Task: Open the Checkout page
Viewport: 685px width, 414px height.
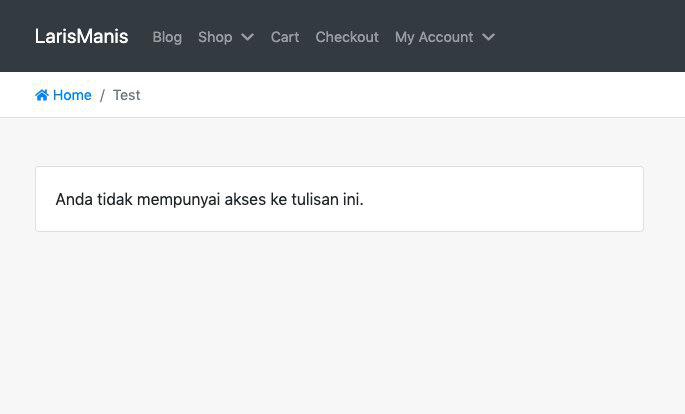Action: (347, 37)
